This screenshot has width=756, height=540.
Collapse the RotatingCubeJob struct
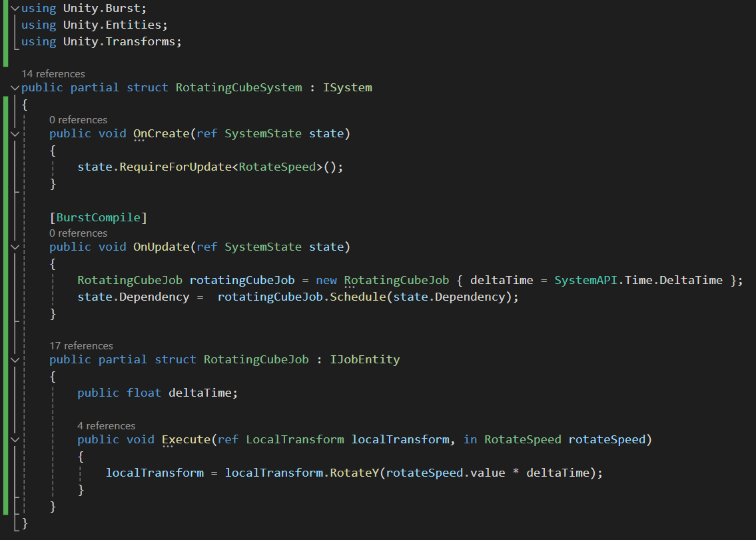point(15,360)
